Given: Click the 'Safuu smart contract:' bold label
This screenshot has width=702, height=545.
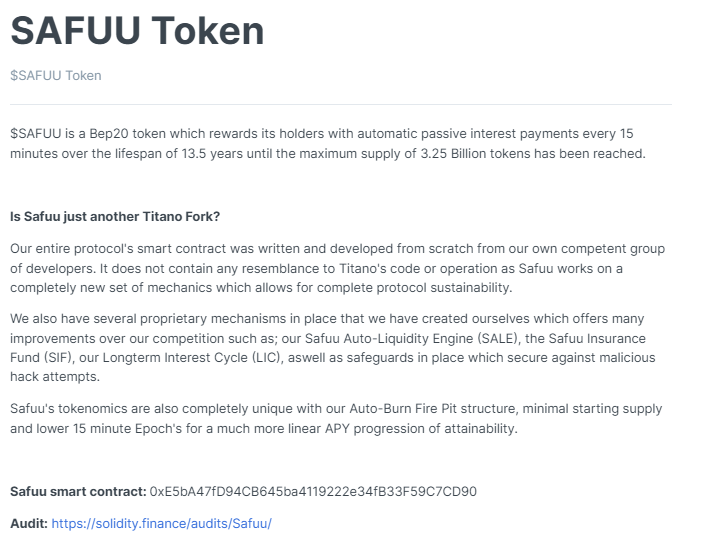Looking at the screenshot, I should point(78,491).
